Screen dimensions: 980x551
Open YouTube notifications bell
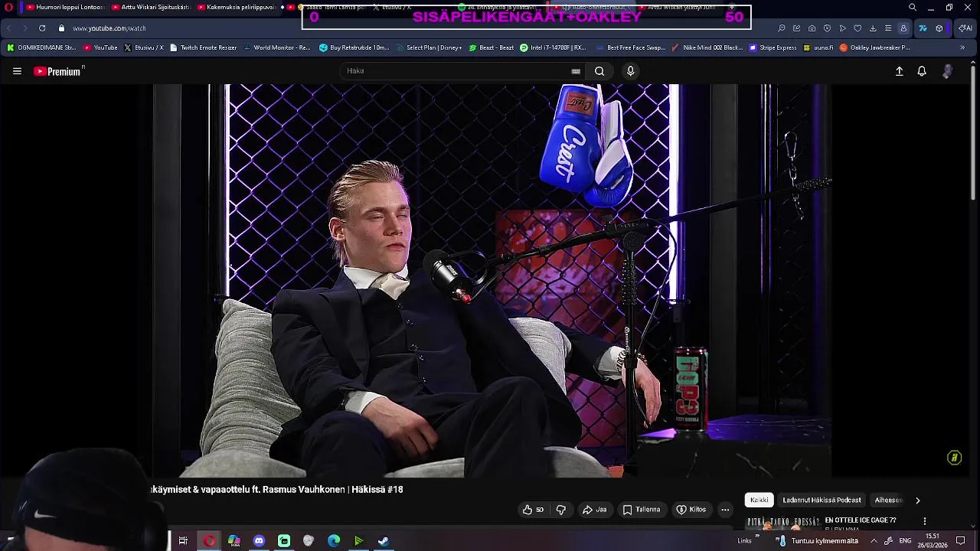922,71
